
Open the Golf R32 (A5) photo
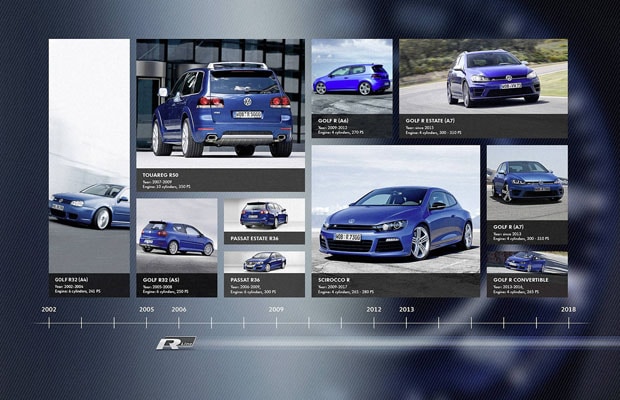pos(176,235)
